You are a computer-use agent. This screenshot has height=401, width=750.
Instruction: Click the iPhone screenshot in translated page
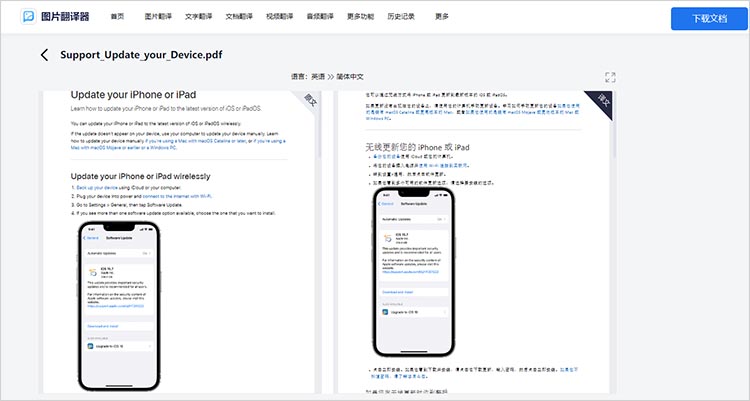(414, 272)
